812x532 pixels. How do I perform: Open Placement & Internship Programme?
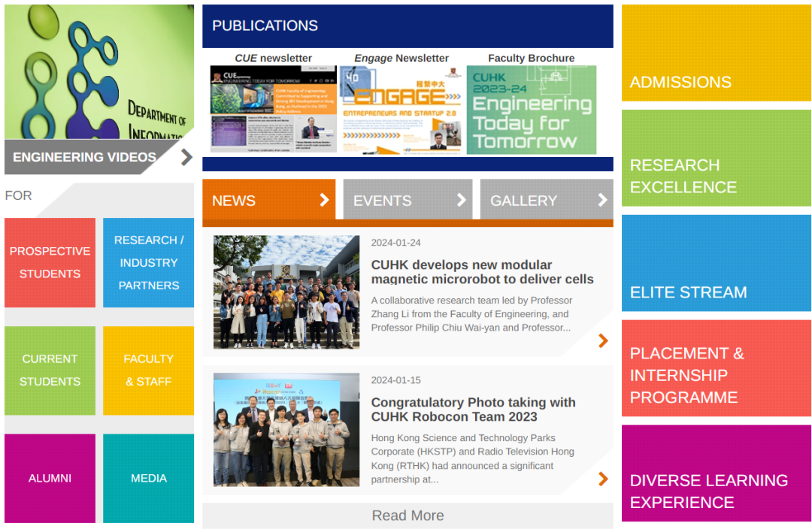(717, 368)
